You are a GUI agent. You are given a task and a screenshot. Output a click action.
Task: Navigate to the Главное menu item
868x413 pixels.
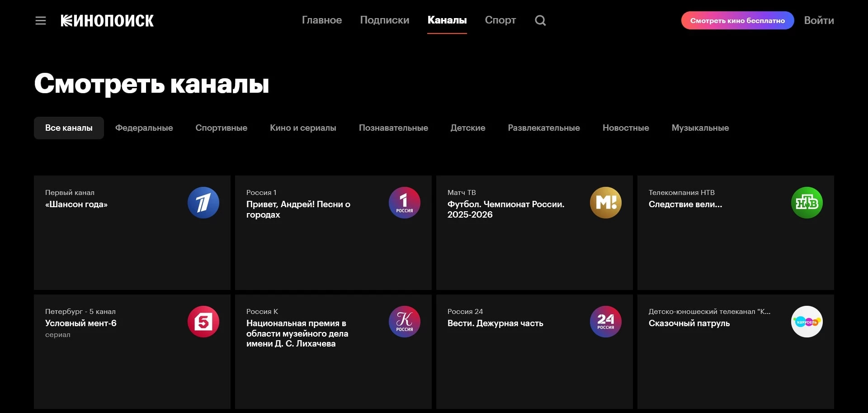click(321, 20)
